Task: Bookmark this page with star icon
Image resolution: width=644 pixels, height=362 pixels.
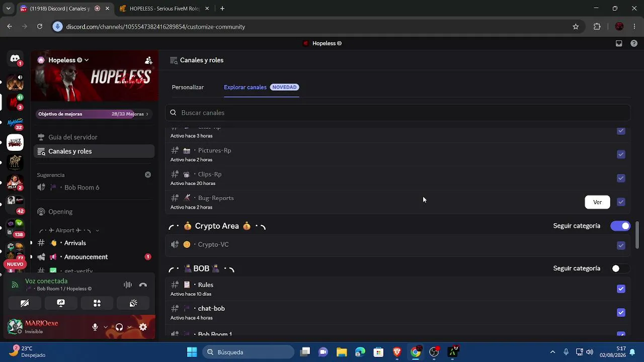Action: [576, 27]
